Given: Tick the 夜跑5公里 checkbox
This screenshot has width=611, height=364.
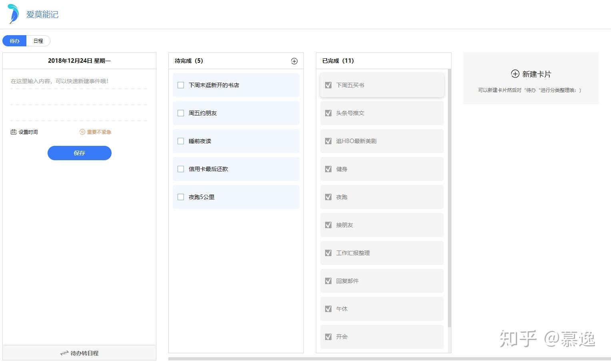Looking at the screenshot, I should coord(181,197).
